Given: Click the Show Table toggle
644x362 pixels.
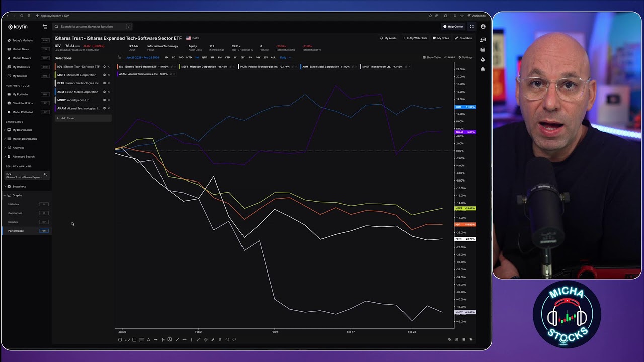Looking at the screenshot, I should click(432, 57).
